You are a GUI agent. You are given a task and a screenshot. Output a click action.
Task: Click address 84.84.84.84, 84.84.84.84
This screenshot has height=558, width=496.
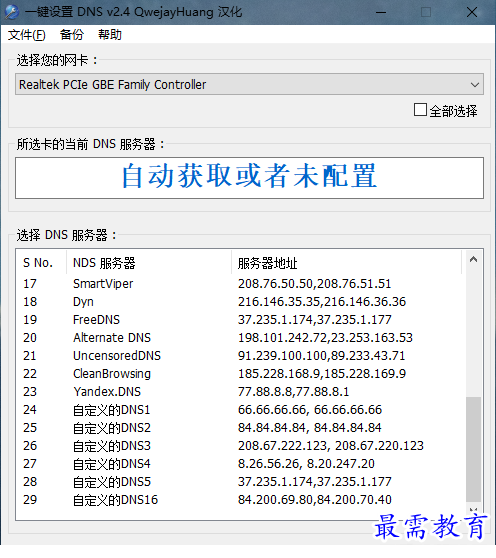310,428
